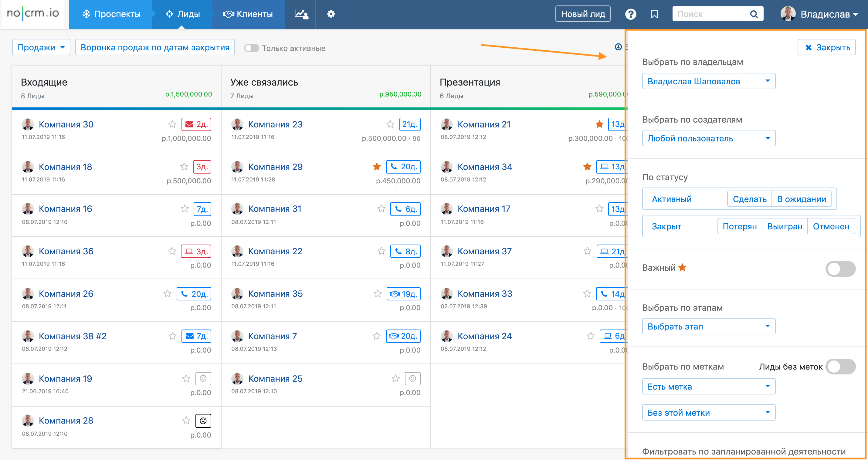Go to the Клиенты tab
This screenshot has width=868, height=460.
click(248, 14)
